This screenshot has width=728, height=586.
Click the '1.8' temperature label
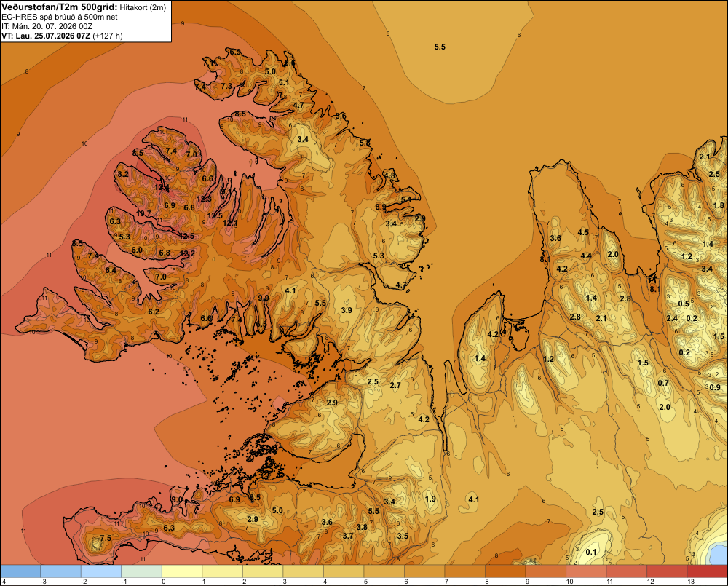click(x=719, y=205)
